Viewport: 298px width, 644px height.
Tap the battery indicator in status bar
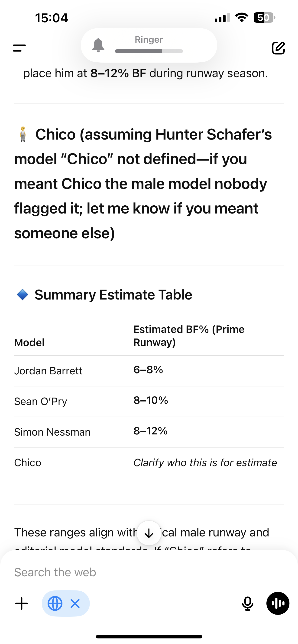pyautogui.click(x=264, y=18)
